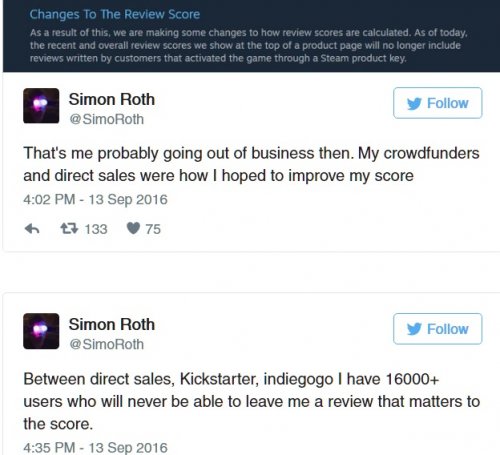The image size is (500, 455).
Task: Open Simon Roth's avatar in first tweet
Action: [x=41, y=106]
